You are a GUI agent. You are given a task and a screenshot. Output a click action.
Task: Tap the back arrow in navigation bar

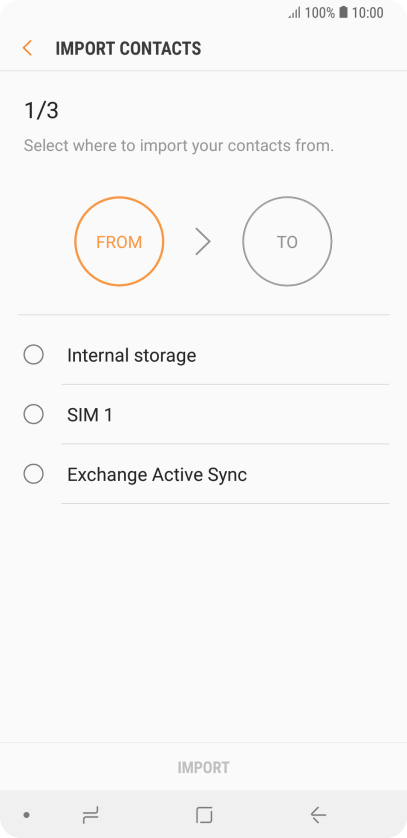[318, 815]
